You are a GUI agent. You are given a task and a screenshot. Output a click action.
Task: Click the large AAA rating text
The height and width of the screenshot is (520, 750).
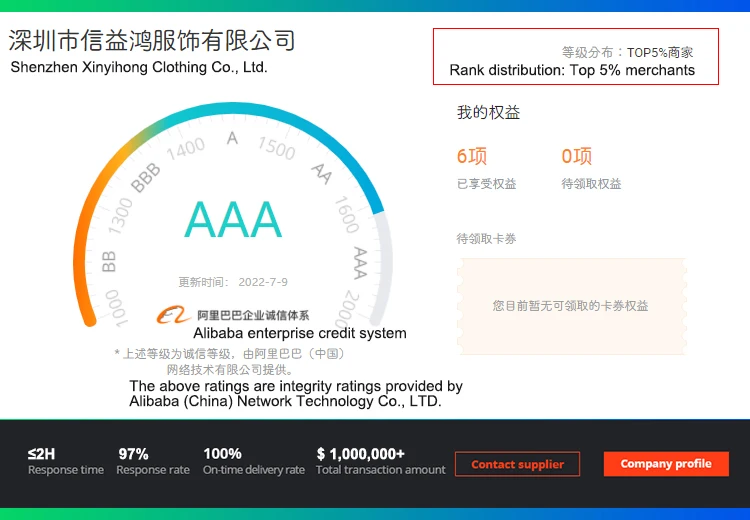[x=233, y=220]
